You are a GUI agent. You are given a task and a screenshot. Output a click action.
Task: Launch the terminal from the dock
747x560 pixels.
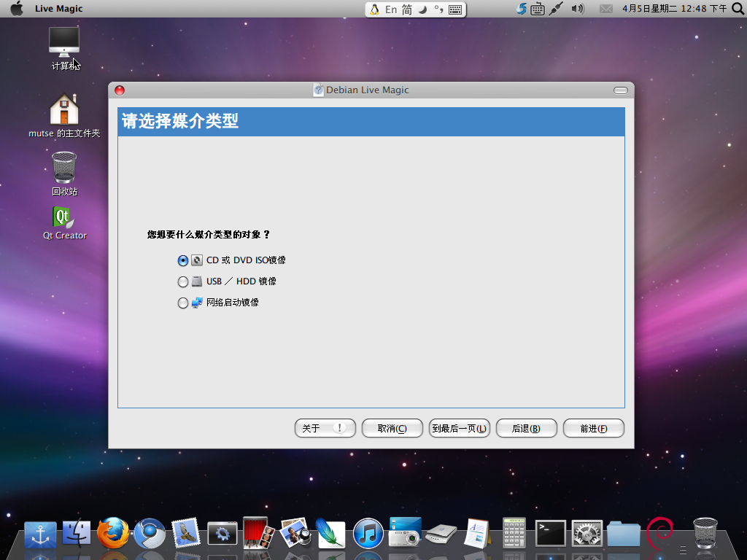click(x=550, y=533)
